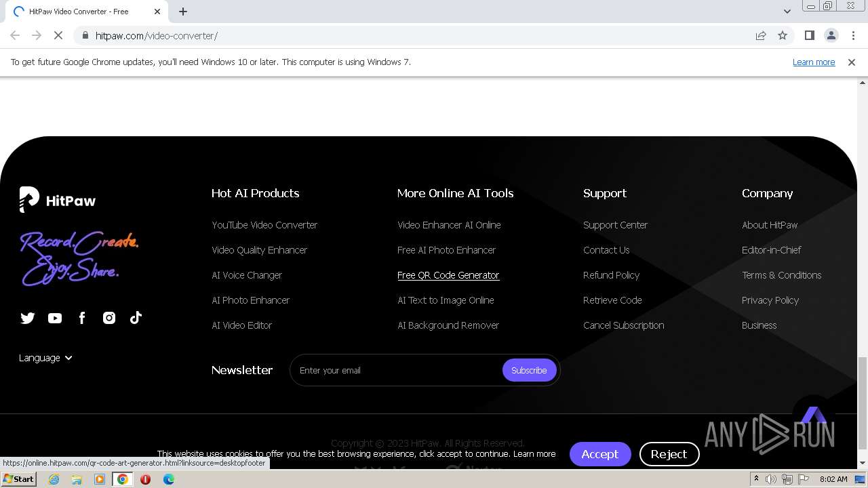Screen dimensions: 868x488
Task: View site information lock icon
Action: coord(84,35)
